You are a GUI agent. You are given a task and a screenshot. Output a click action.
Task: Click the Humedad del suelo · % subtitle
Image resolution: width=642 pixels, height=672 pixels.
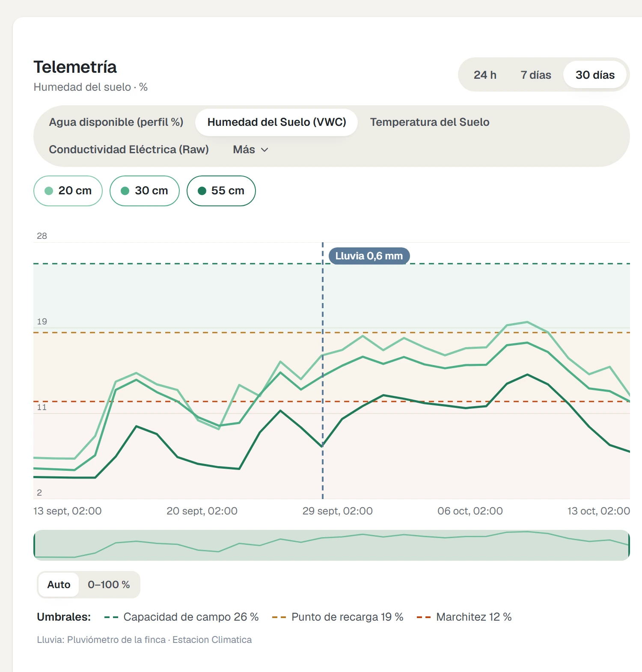click(x=91, y=87)
